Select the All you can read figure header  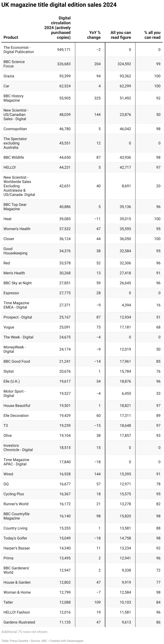[x=121, y=35]
